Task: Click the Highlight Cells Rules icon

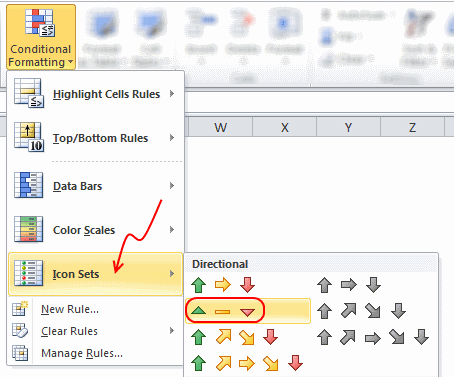Action: (29, 93)
